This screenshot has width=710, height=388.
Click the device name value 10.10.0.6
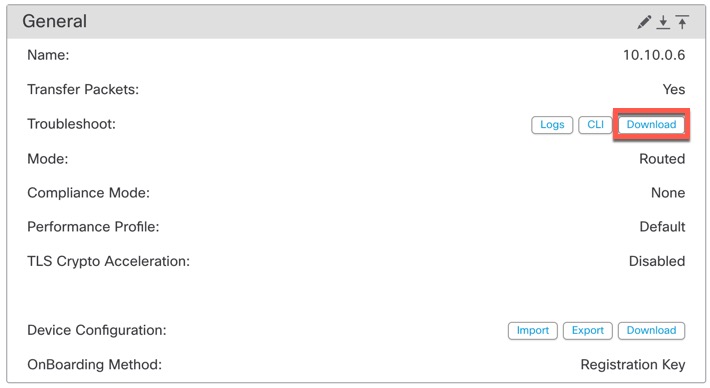point(654,55)
